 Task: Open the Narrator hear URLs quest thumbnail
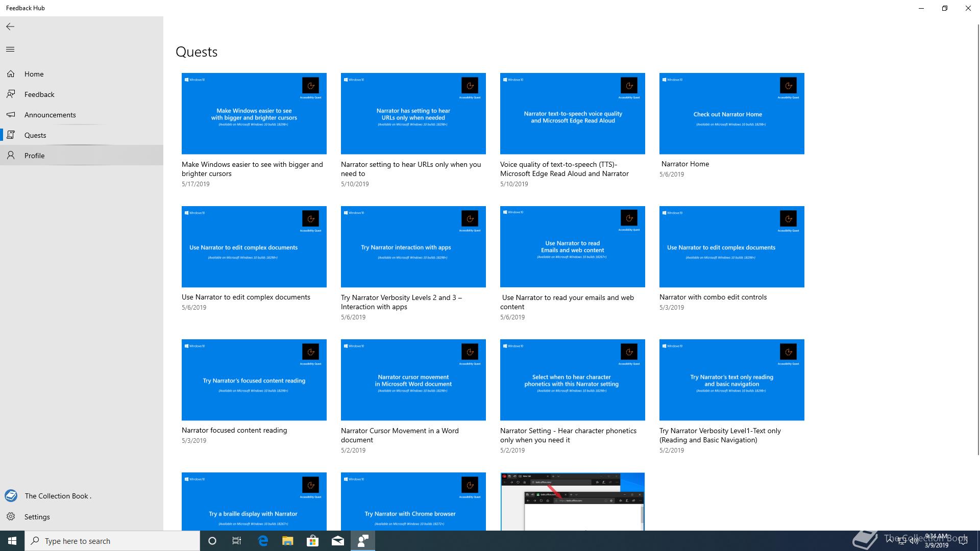coord(413,113)
